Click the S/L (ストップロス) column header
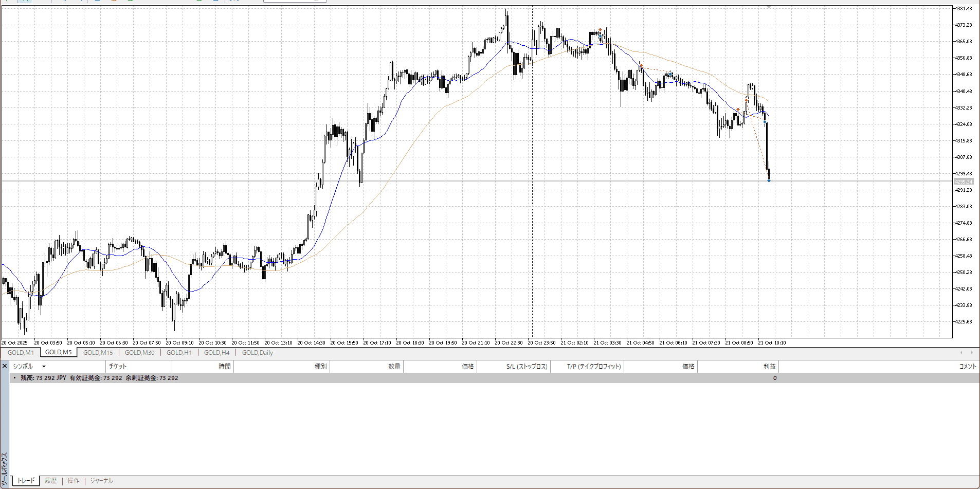The width and height of the screenshot is (980, 489). pyautogui.click(x=527, y=367)
